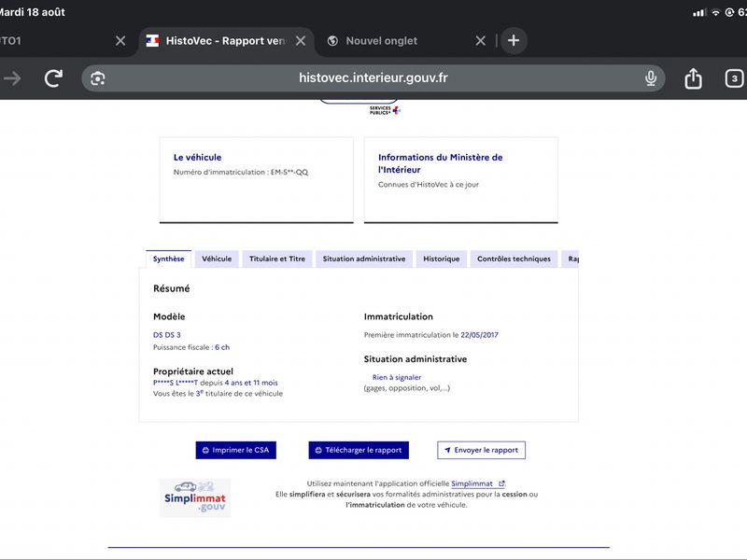Screen dimensions: 747x560
Task: Open the Titulaire et Titre tab
Action: 277,259
